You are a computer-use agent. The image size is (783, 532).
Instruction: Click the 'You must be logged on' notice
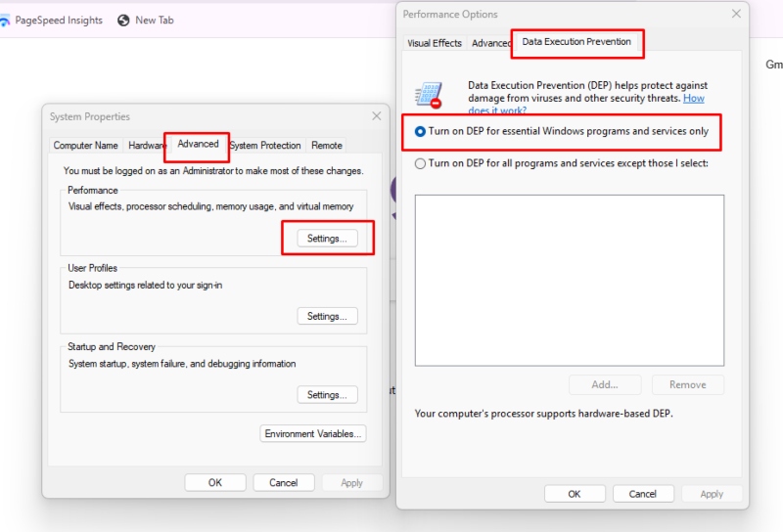[x=213, y=171]
